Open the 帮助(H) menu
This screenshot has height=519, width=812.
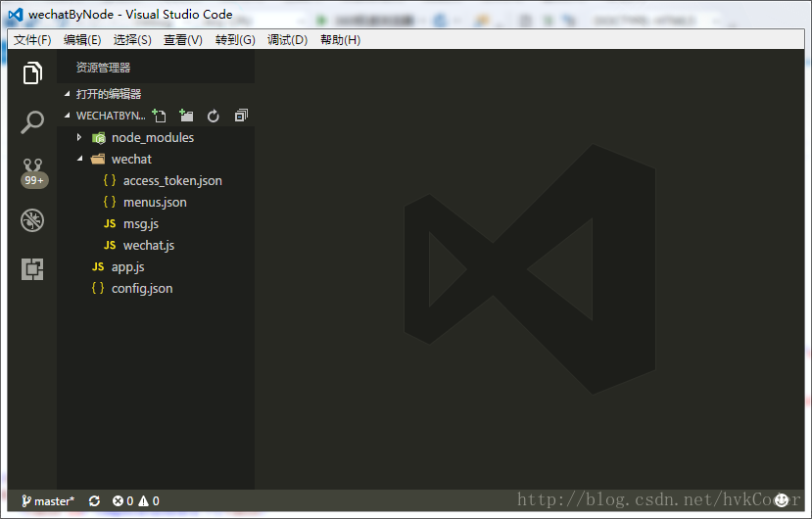click(x=340, y=40)
